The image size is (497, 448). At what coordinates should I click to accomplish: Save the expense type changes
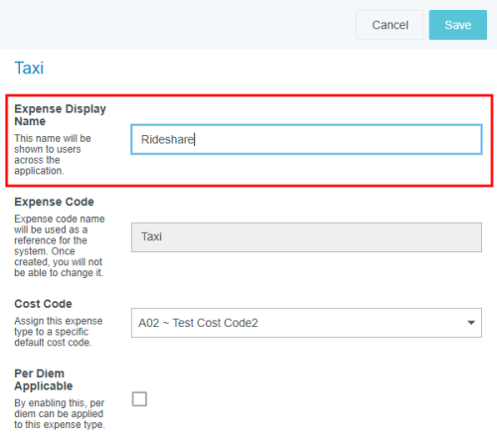point(457,25)
